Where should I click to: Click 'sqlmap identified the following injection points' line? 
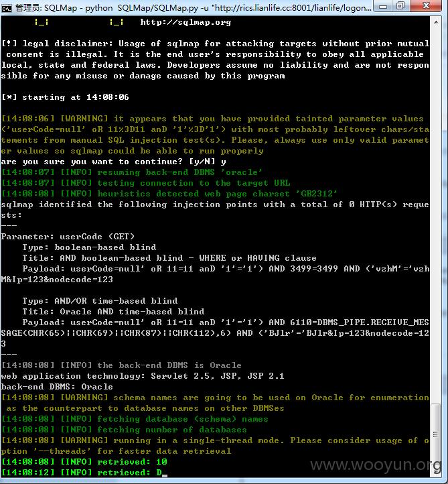[215, 204]
